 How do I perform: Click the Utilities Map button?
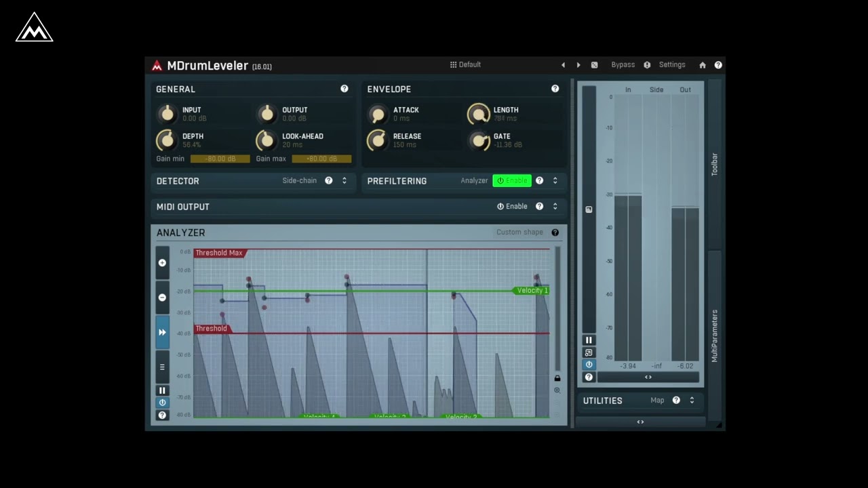click(x=657, y=401)
